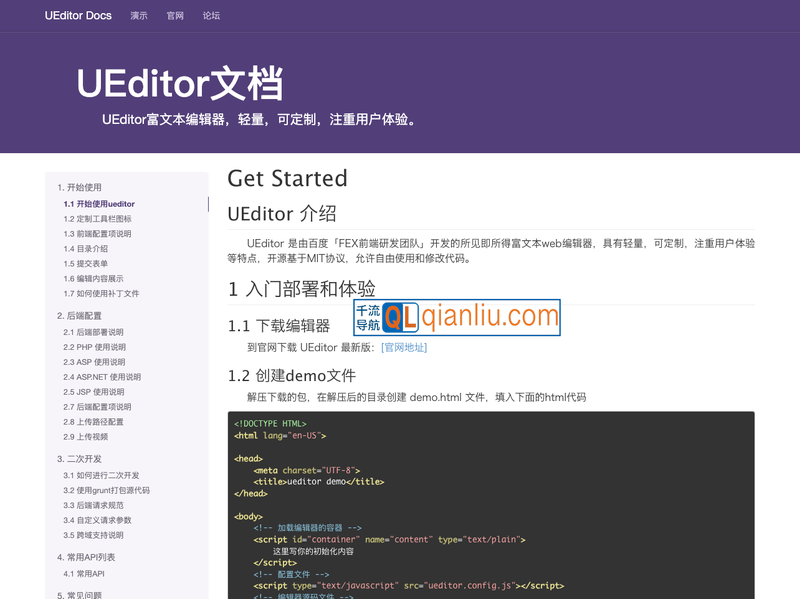
Task: Click the UEditor Docs logo text
Action: tap(78, 16)
